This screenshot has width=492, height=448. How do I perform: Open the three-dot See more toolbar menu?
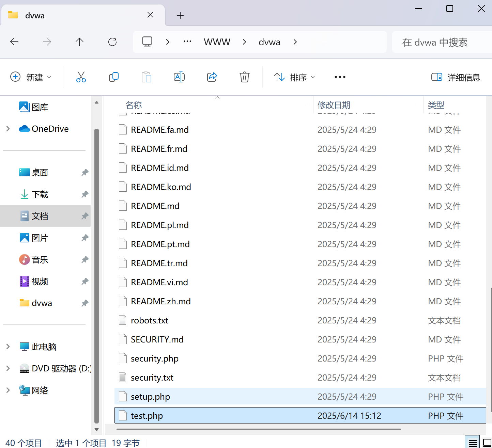tap(340, 77)
